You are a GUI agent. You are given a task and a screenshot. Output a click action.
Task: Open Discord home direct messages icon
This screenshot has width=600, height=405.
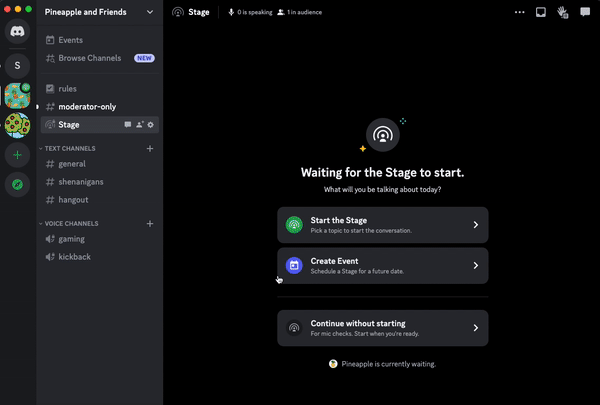[x=17, y=31]
